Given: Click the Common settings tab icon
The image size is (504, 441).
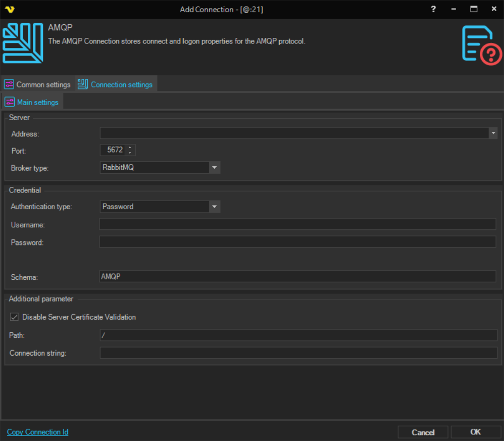Looking at the screenshot, I should point(9,84).
